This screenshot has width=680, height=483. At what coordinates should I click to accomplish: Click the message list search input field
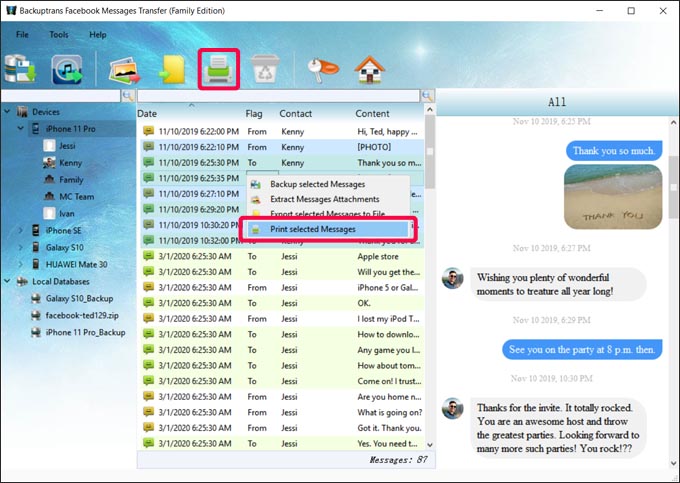pos(278,96)
